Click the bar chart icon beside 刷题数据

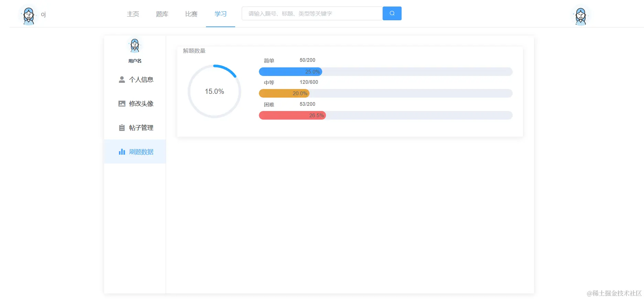(122, 152)
